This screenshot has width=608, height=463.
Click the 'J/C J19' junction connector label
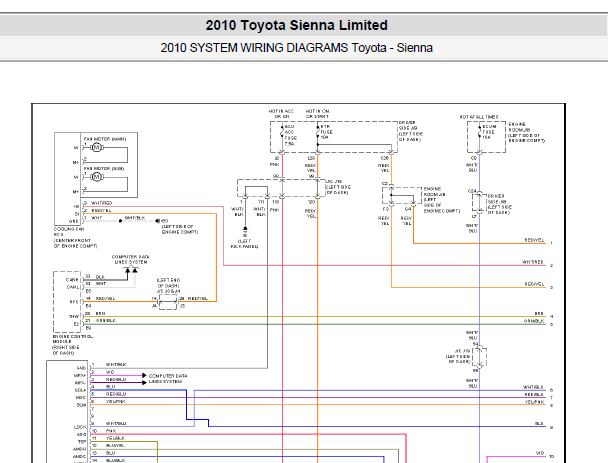tap(458, 356)
